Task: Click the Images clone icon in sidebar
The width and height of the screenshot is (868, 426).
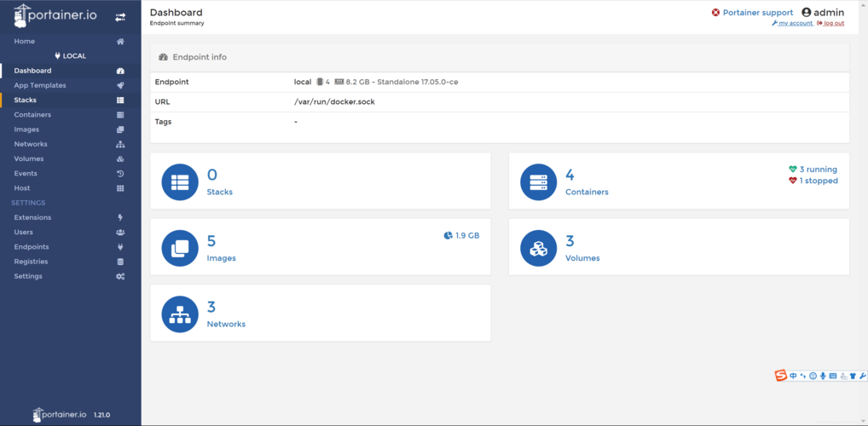Action: pos(120,130)
